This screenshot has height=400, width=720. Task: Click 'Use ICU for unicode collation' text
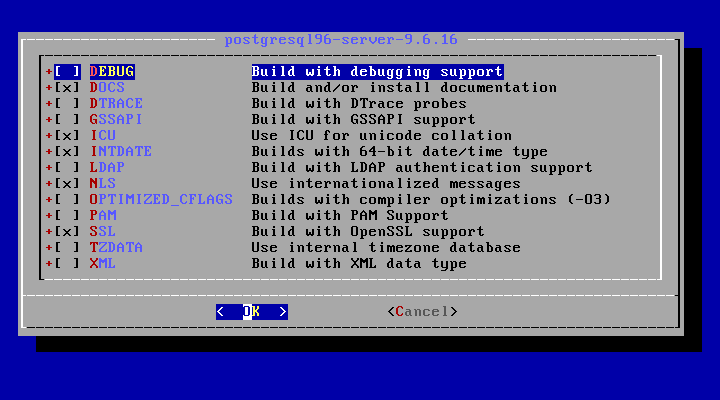pyautogui.click(x=382, y=135)
